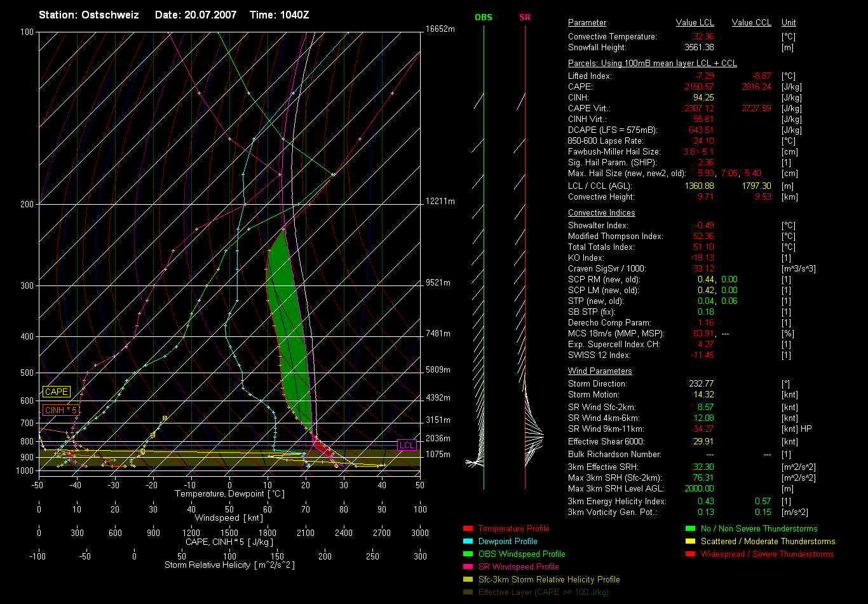Click green No / Non Severe Thunderstorms swatch
This screenshot has height=604, width=868.
690,528
